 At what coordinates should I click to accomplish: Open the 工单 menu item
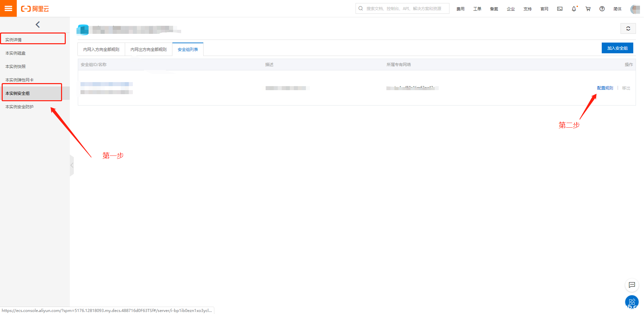click(x=477, y=9)
